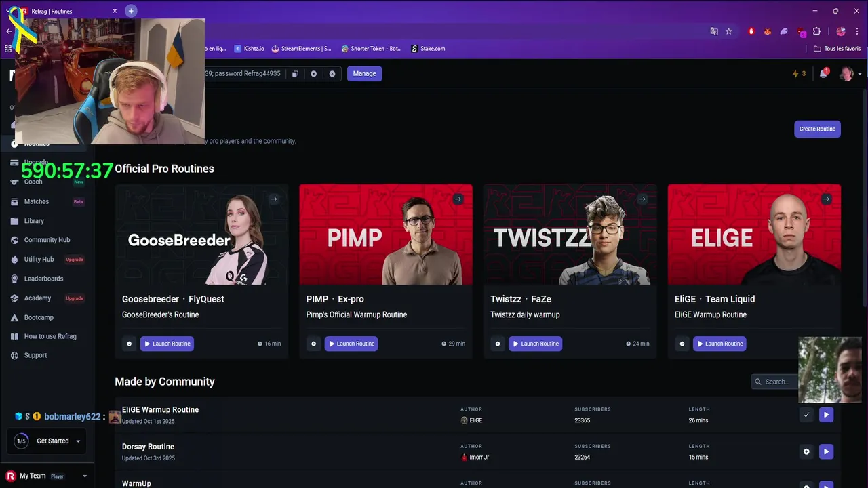Open the Kishta.io bookmark

(250, 49)
